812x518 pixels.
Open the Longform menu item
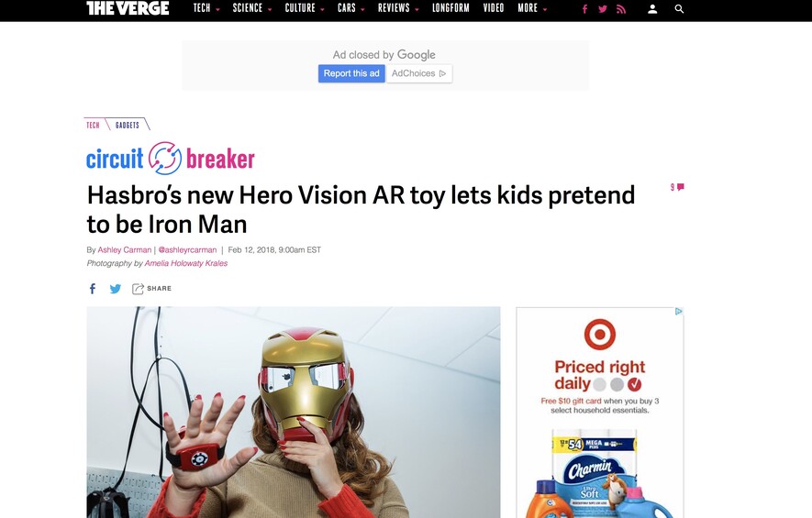click(x=450, y=8)
